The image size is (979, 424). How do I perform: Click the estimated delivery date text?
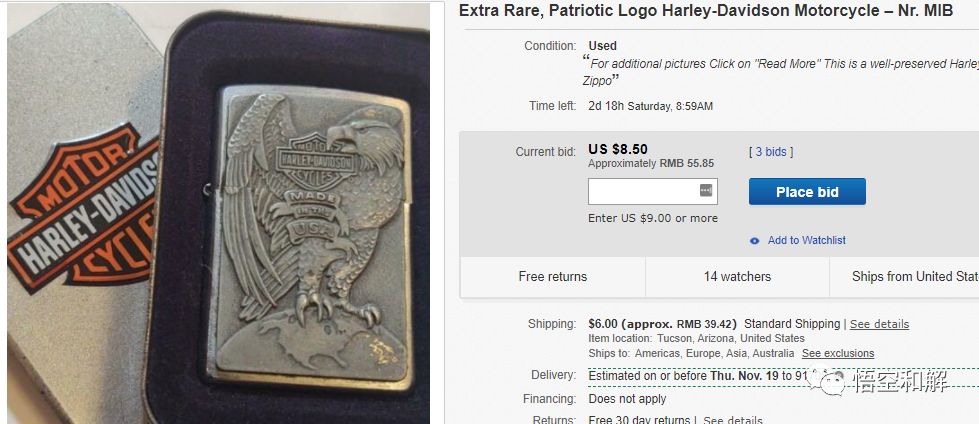tap(698, 376)
